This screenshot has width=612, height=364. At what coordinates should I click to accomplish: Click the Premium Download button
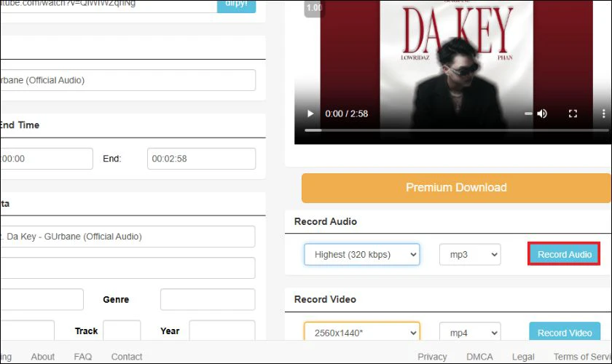(456, 188)
